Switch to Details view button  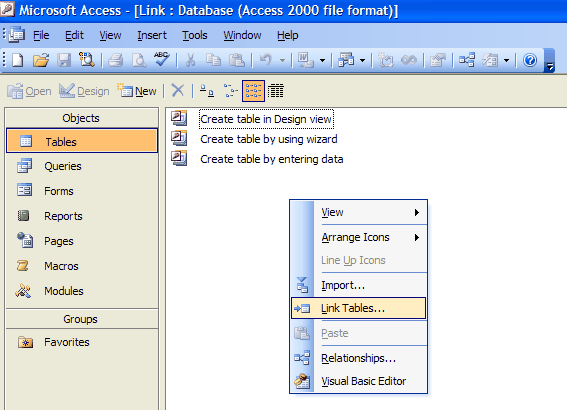276,91
